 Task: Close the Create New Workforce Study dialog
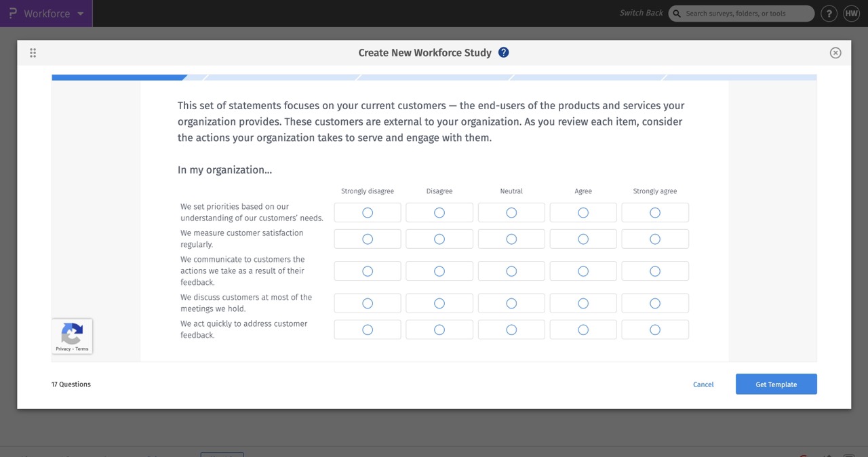click(835, 52)
